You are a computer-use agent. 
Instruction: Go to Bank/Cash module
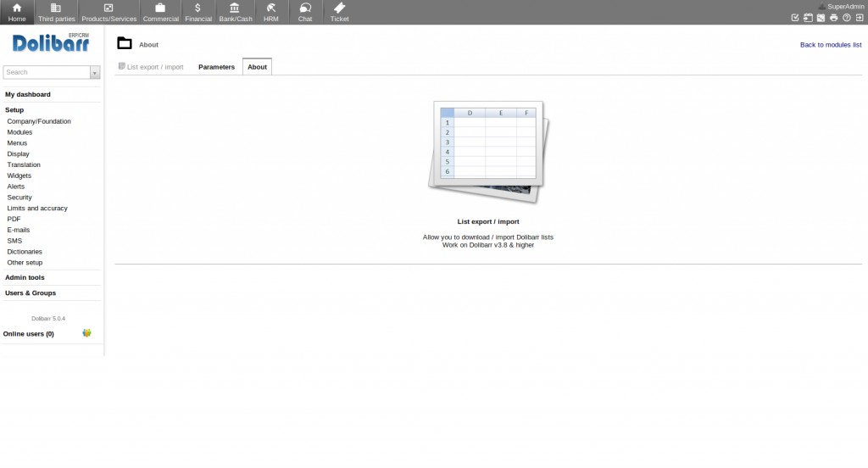(x=235, y=12)
